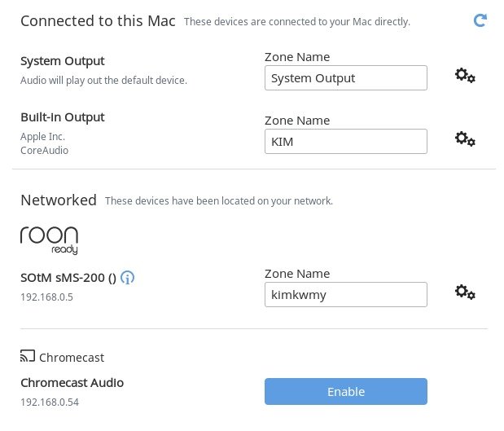
Task: Open SOtM sMS-200 device settings gear
Action: click(x=465, y=292)
